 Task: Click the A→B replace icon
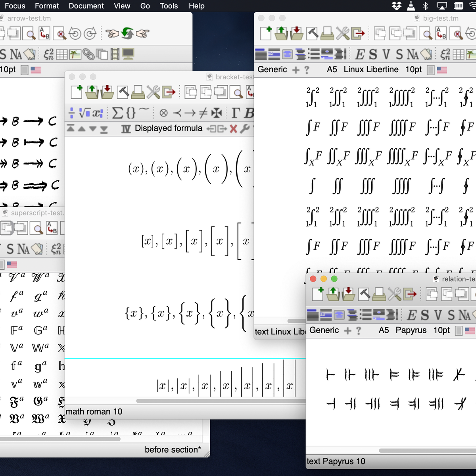point(440,33)
